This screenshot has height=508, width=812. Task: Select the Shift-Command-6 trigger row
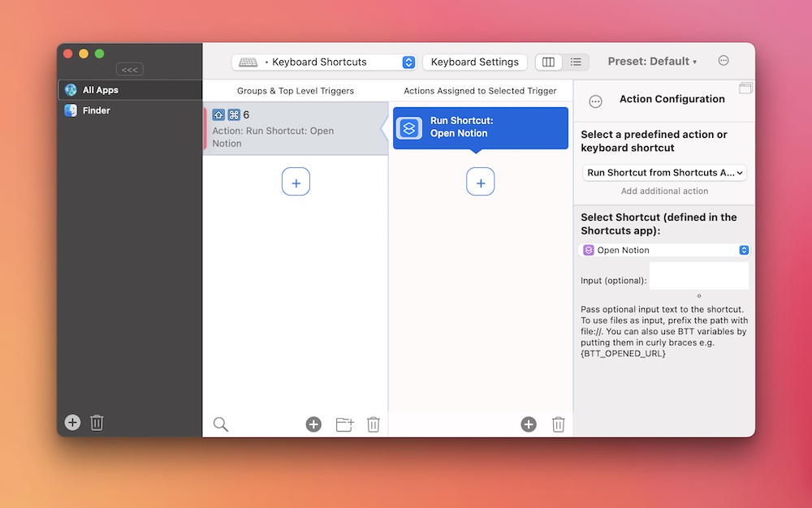point(296,129)
